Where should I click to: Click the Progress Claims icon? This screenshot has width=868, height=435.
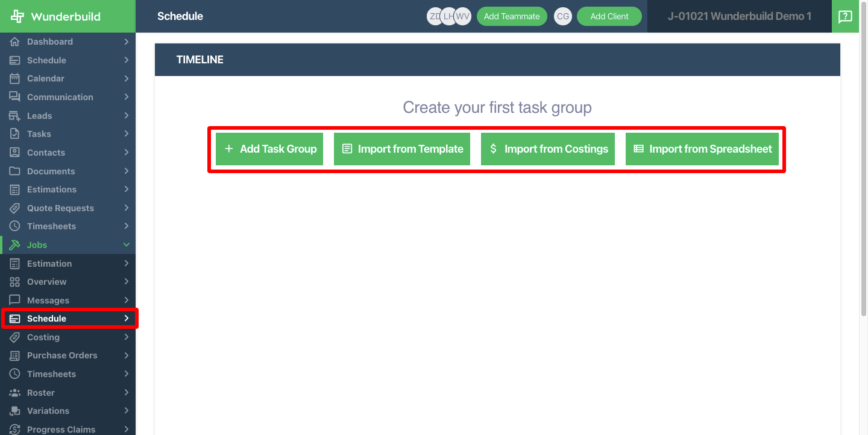[x=15, y=430]
